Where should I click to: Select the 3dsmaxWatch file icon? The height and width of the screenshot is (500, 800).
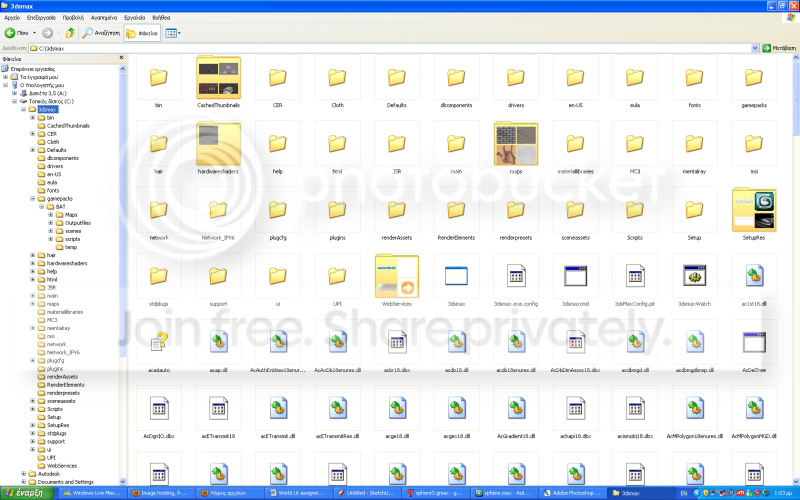coord(694,276)
